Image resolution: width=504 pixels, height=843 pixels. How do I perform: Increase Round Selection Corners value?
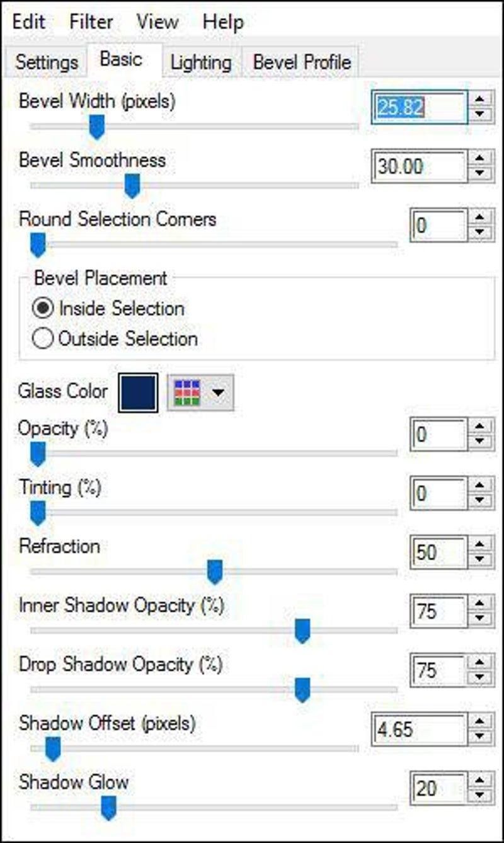[x=481, y=218]
